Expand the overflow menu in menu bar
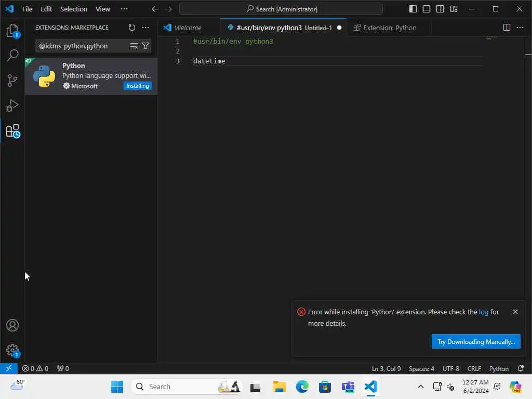 (124, 9)
